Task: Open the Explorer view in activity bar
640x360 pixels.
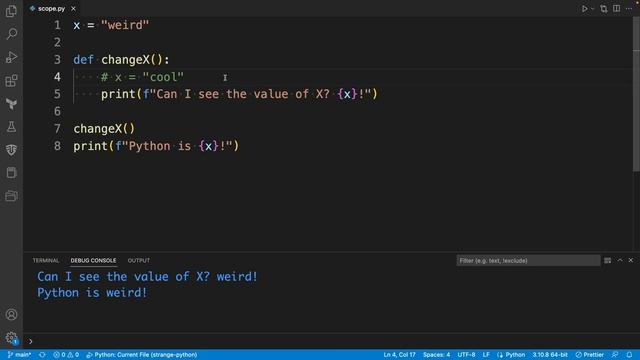Action: [x=11, y=11]
